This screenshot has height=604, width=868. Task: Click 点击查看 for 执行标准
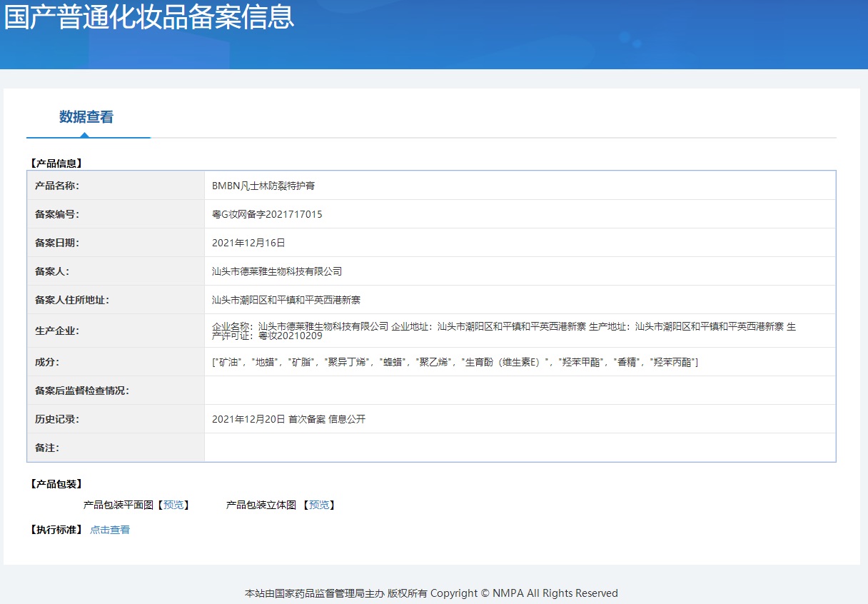click(x=110, y=530)
